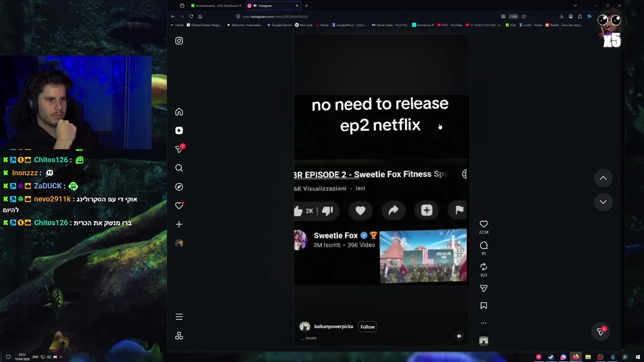Screen dimensions: 644x362
Task: Open New chat bookmark
Action: (x=303, y=25)
